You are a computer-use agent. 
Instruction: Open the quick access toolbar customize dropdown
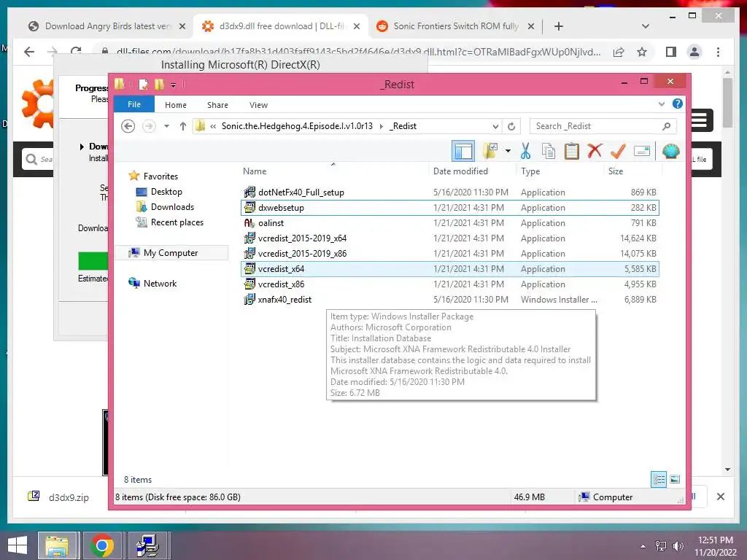(x=173, y=85)
